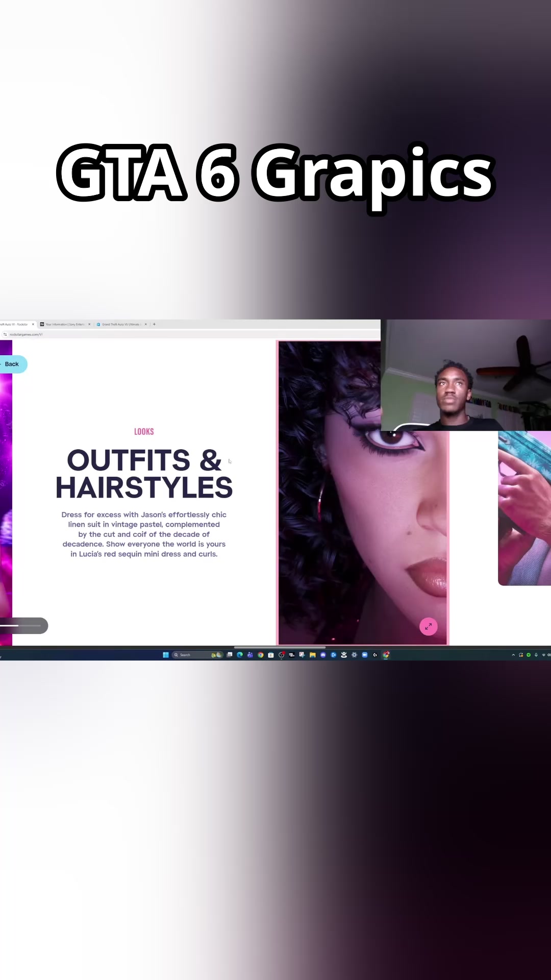The image size is (551, 980).
Task: Click the pink expand image button
Action: tap(429, 626)
